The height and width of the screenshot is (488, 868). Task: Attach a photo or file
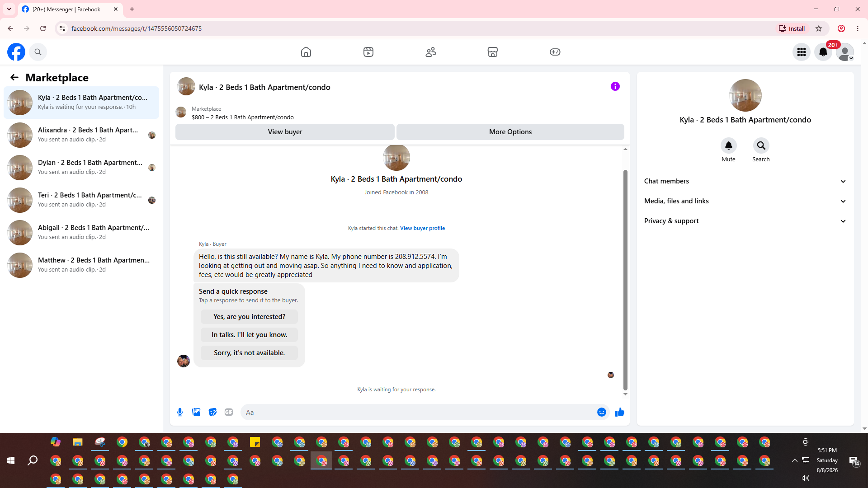click(196, 412)
